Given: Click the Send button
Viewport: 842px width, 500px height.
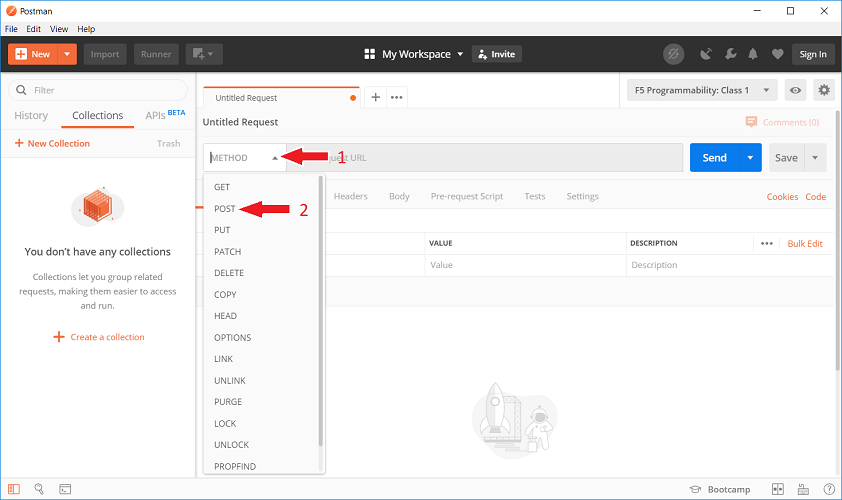Looking at the screenshot, I should (714, 158).
